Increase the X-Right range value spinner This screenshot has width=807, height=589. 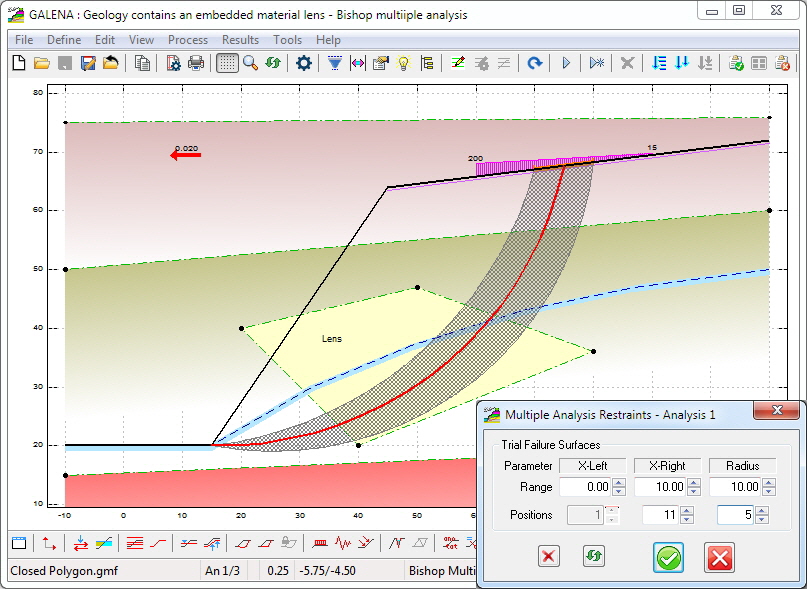tap(693, 482)
